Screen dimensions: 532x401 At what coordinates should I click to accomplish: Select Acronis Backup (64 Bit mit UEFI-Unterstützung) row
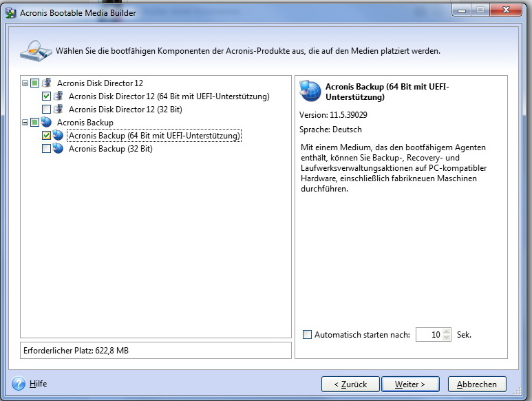[x=154, y=136]
